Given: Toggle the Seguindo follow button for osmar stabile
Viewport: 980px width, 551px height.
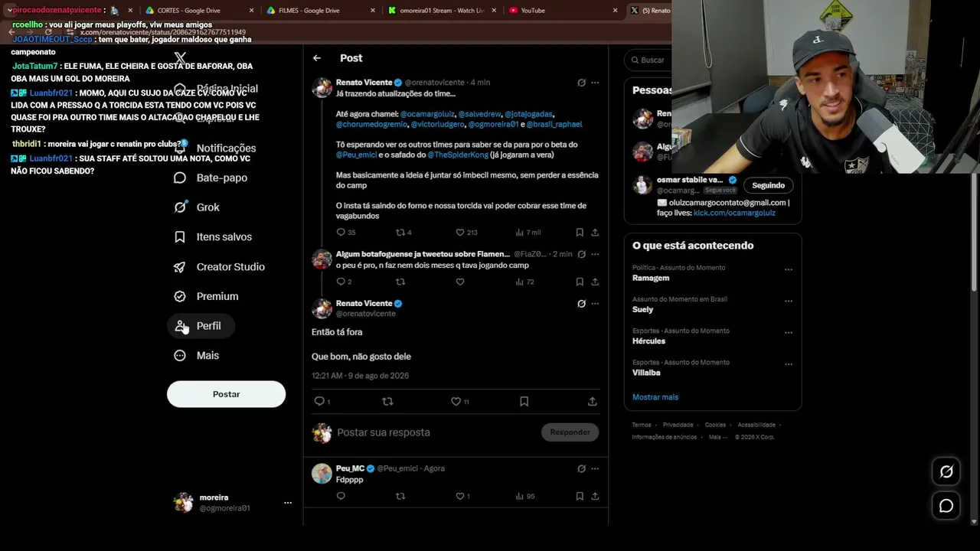Looking at the screenshot, I should (768, 185).
